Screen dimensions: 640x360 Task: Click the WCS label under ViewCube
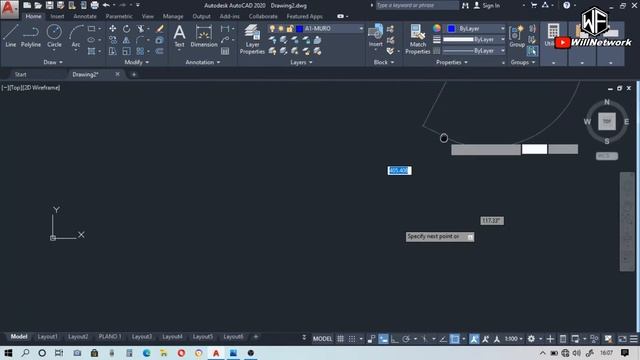(607, 156)
